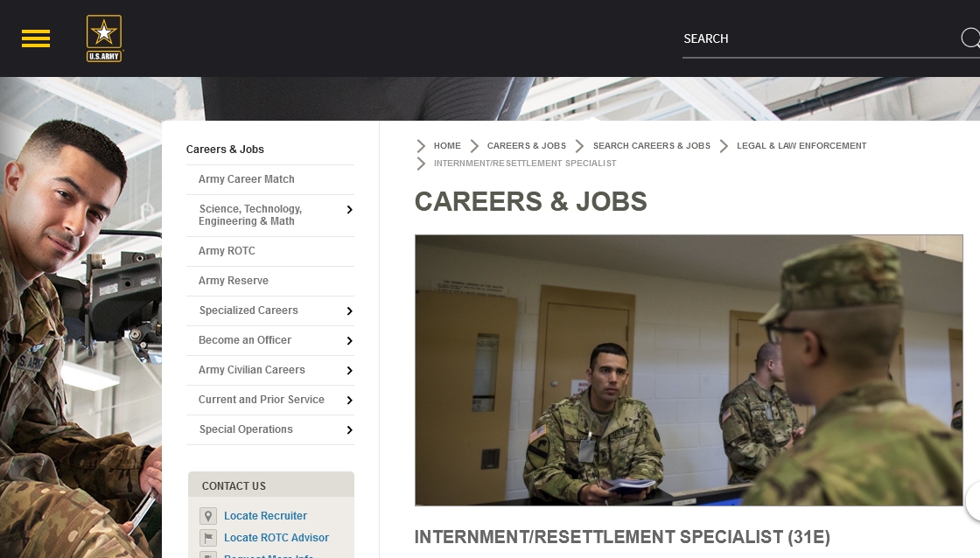Click the CAREERS & JOBS page title
The height and width of the screenshot is (558, 980).
point(530,201)
